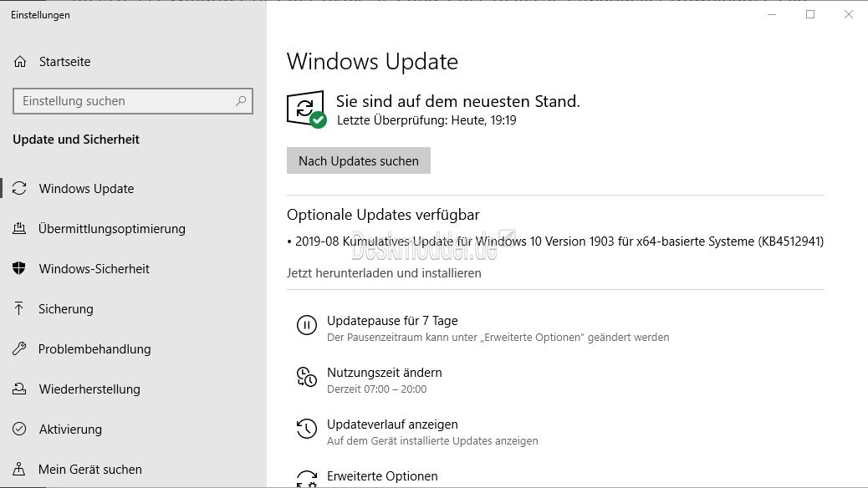Select Nutzungszeit ändern option
This screenshot has height=488, width=868.
click(384, 373)
